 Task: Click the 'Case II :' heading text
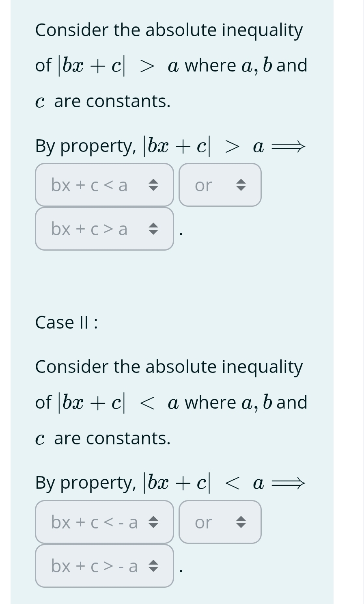(66, 322)
